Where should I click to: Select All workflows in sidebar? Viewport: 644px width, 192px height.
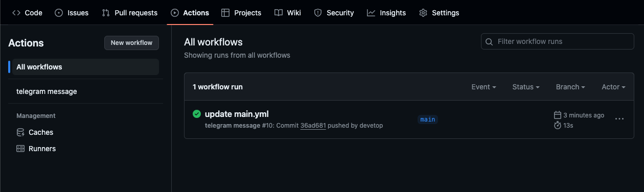(85, 67)
